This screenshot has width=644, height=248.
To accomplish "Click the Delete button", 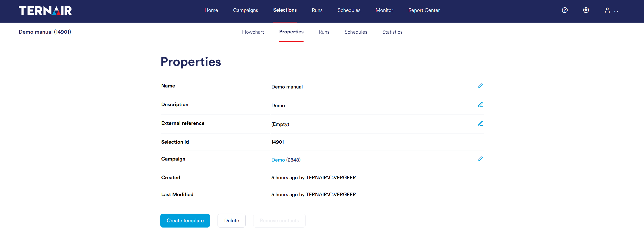I will pyautogui.click(x=232, y=221).
